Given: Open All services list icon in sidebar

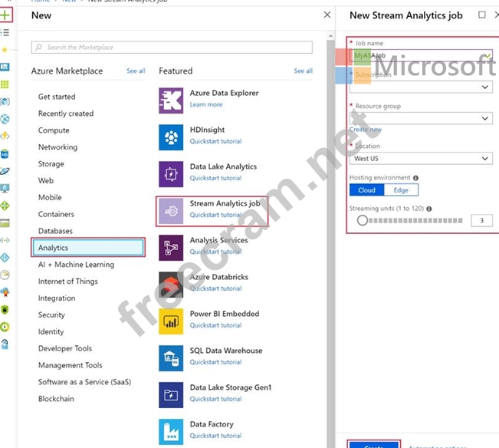Looking at the screenshot, I should (5, 32).
